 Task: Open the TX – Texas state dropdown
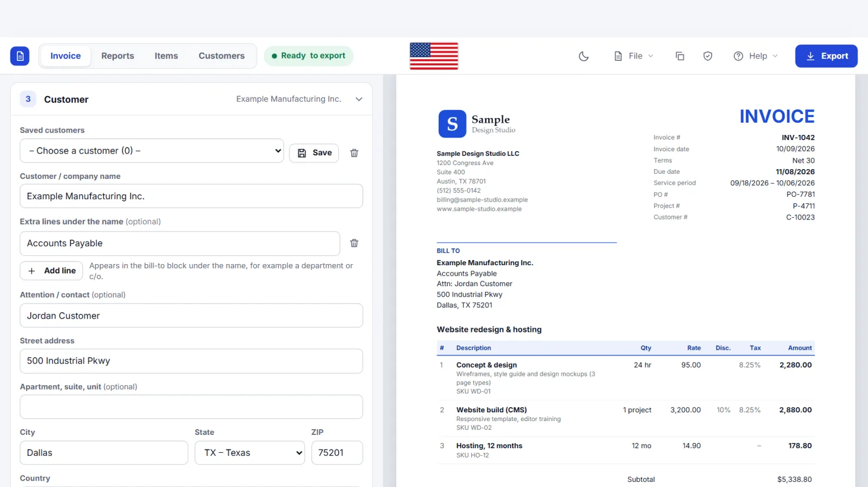(x=250, y=453)
